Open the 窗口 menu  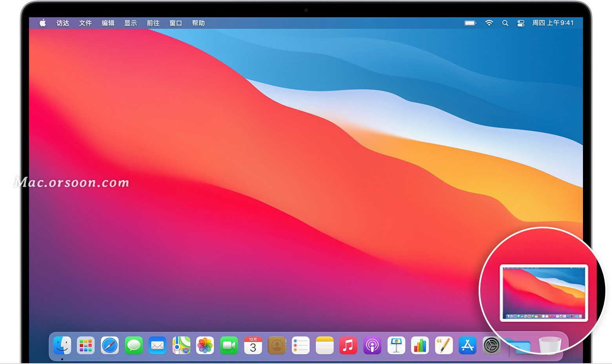(x=176, y=23)
